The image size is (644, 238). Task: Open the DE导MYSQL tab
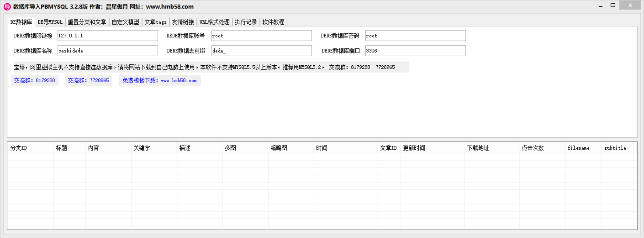(x=50, y=22)
